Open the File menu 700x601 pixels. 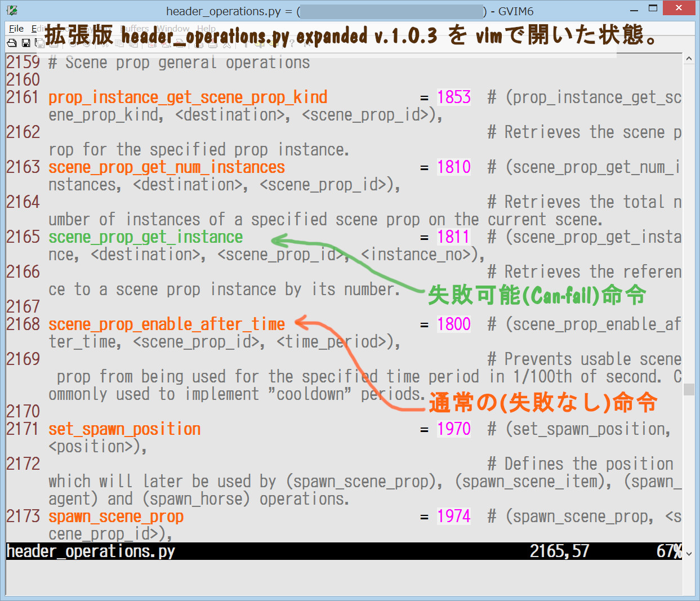pyautogui.click(x=16, y=29)
